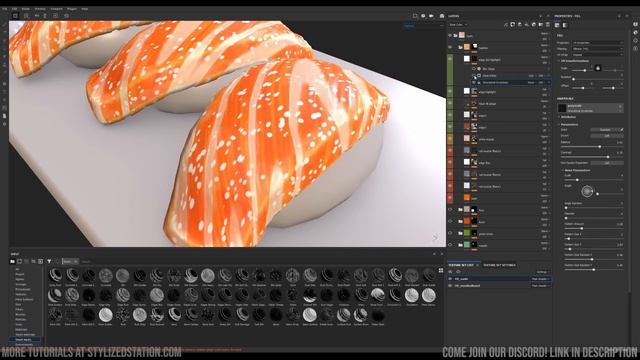Toggle visibility of second texture set in list
640x360 pixels.
tap(451, 286)
